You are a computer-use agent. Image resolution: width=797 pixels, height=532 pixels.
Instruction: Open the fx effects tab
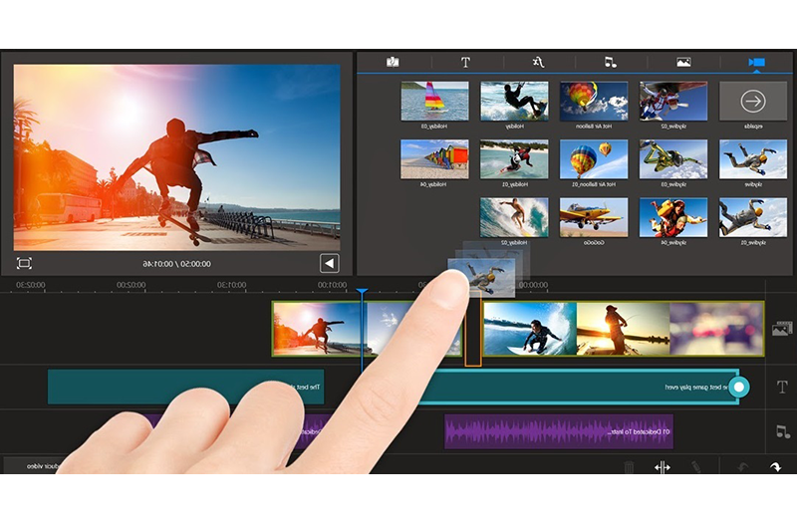pos(537,62)
